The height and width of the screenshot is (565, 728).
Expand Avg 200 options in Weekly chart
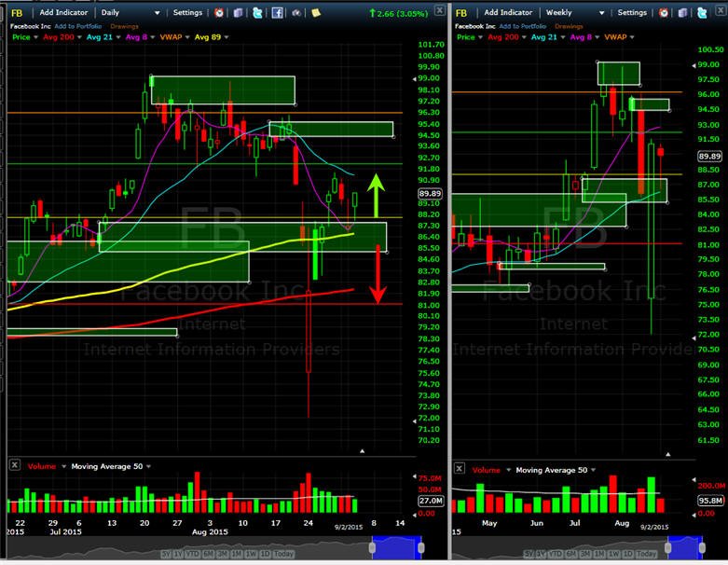(x=524, y=37)
